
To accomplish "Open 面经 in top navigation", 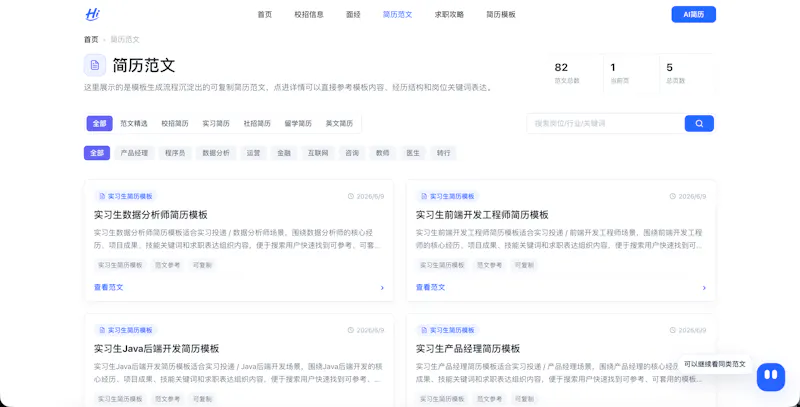I will click(x=353, y=15).
